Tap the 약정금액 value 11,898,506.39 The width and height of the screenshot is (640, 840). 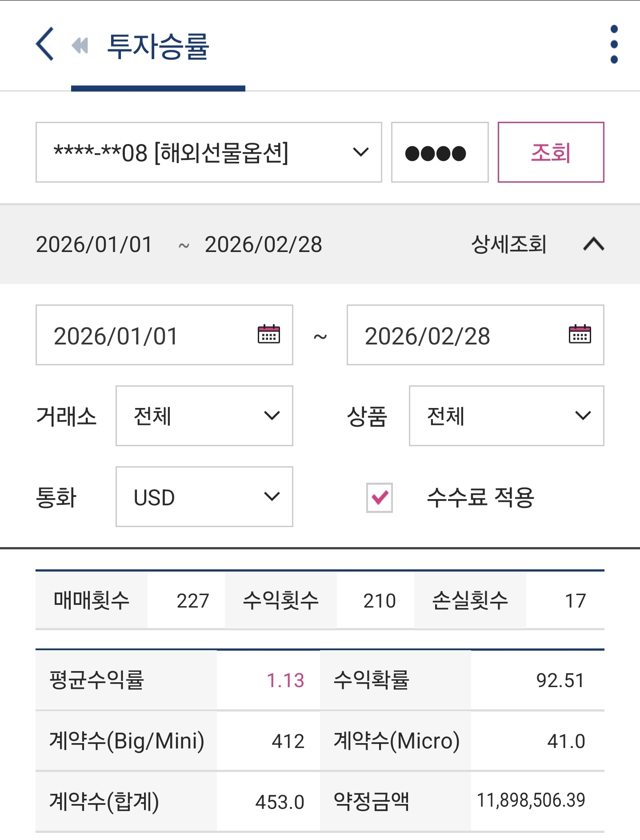tap(531, 800)
